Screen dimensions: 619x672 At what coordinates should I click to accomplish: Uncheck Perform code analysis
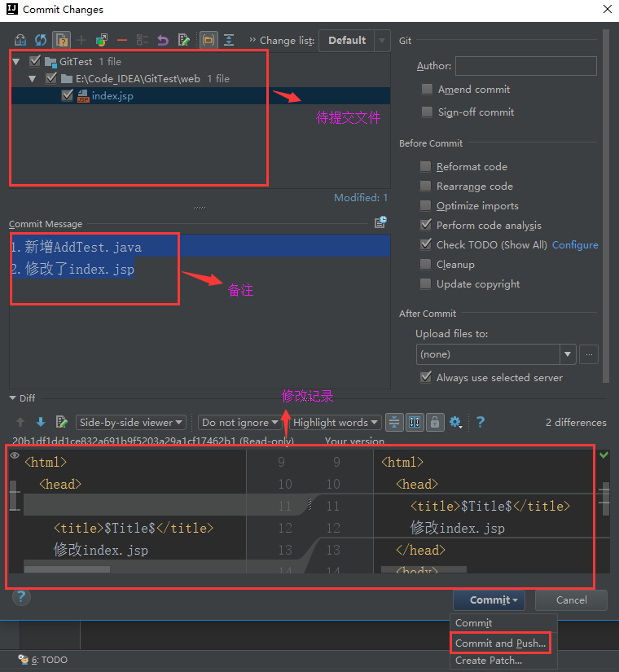(x=425, y=225)
